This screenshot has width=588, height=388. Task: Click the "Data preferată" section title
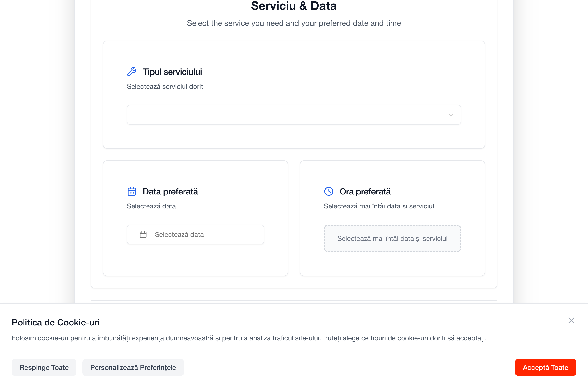(x=170, y=192)
